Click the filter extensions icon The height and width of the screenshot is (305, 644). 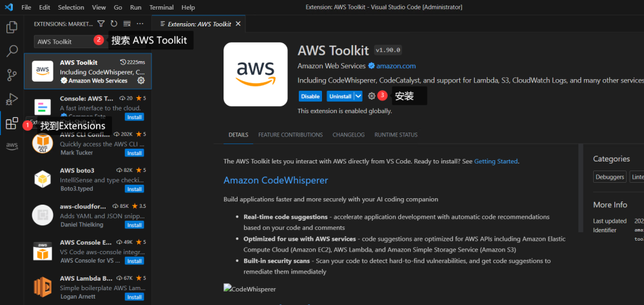point(101,24)
